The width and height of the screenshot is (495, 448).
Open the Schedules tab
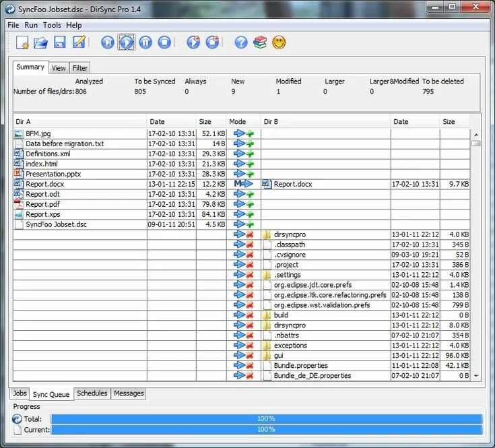pos(92,393)
